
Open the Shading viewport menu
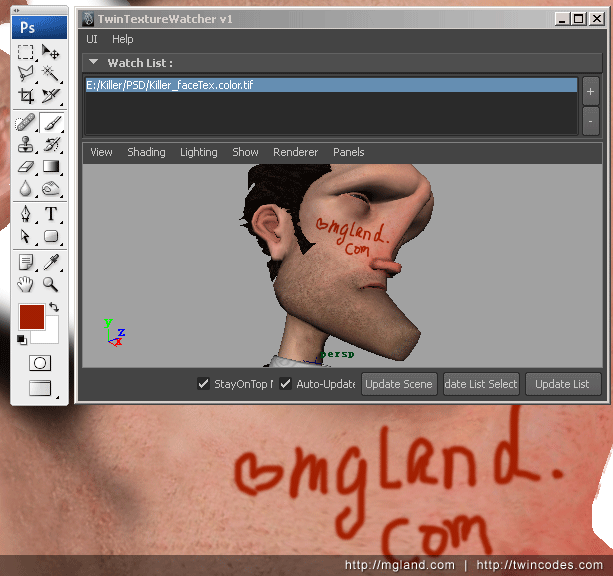[x=146, y=152]
